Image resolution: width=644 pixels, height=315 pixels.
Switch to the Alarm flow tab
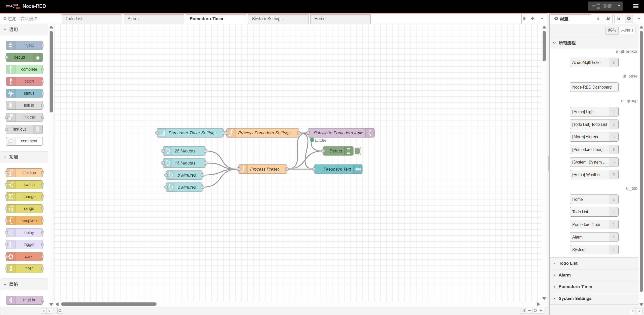(133, 19)
